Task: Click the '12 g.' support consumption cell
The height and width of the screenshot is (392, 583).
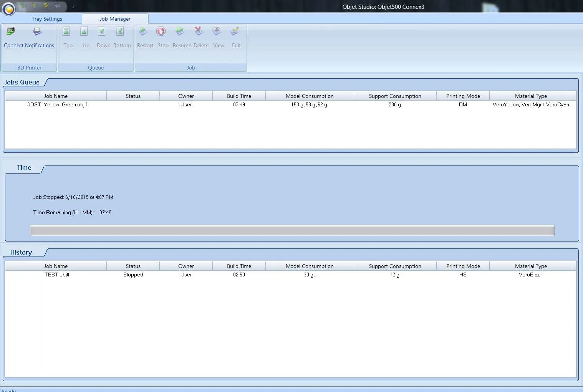Action: coord(395,275)
